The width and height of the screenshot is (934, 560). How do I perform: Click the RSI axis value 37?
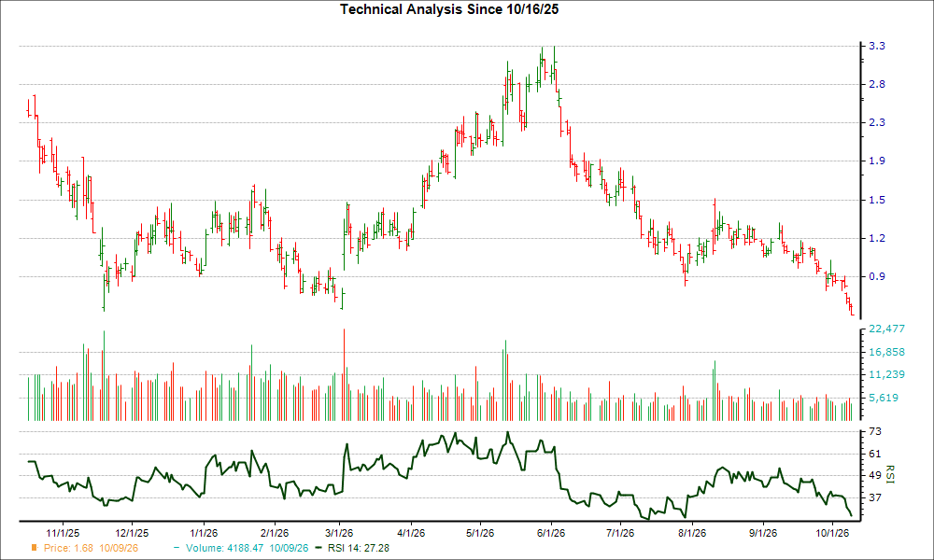(876, 497)
